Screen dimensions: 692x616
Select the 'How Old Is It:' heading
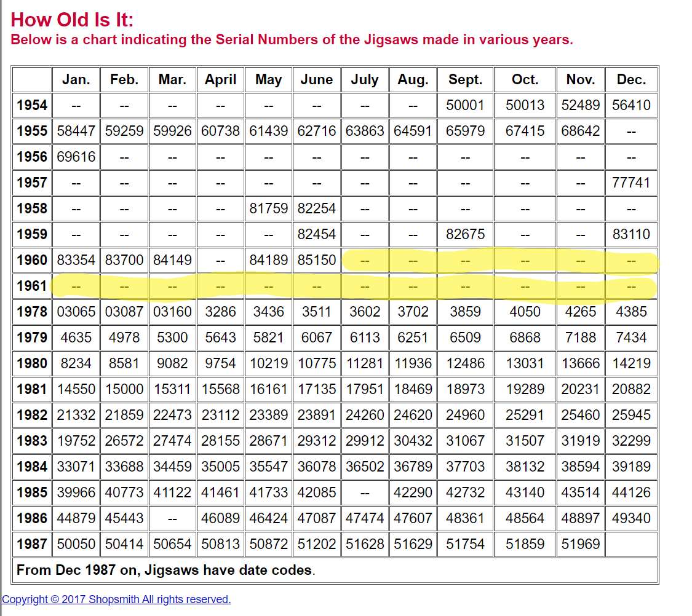72,20
